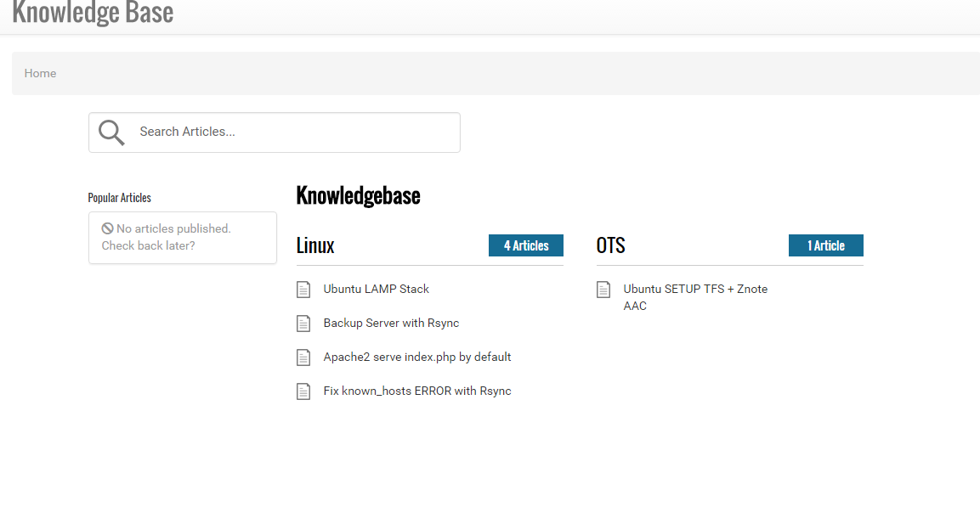Screen dimensions: 980x518
Task: Open the Linux category heading
Action: tap(315, 245)
